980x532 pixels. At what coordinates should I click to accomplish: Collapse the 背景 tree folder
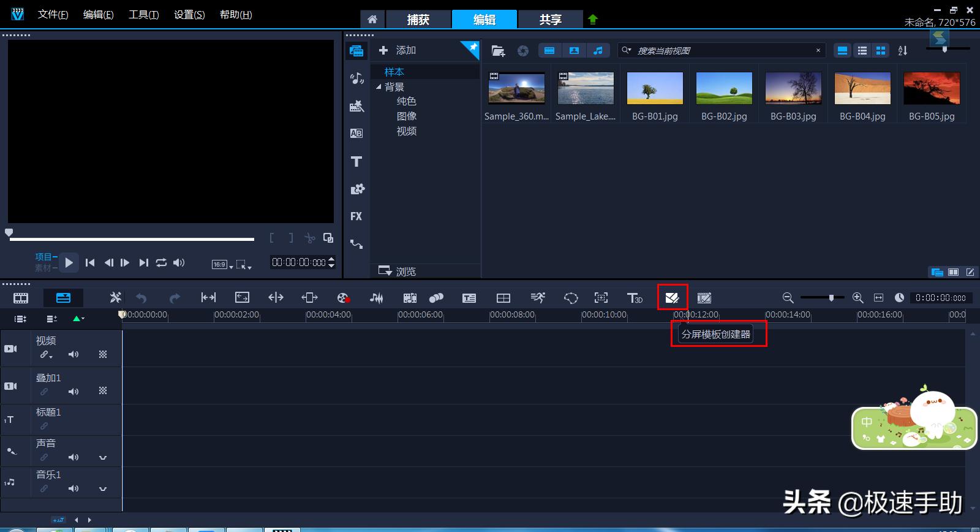[379, 87]
